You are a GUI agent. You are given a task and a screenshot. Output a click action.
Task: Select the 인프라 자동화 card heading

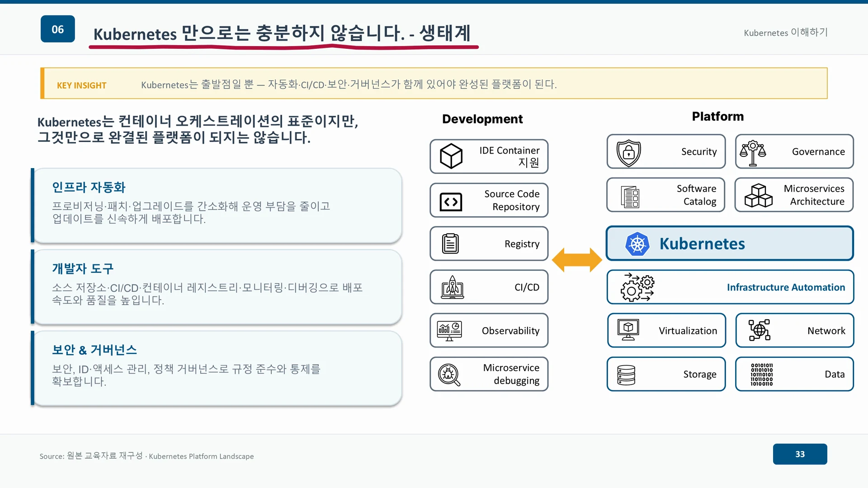pos(89,187)
